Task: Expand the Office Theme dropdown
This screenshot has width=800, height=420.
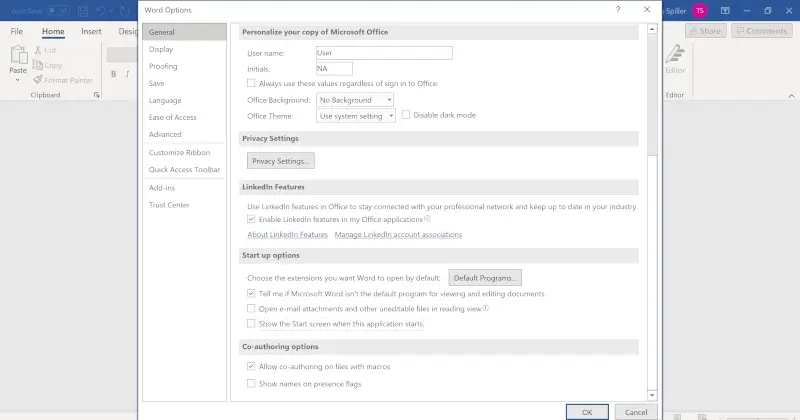Action: (355, 115)
